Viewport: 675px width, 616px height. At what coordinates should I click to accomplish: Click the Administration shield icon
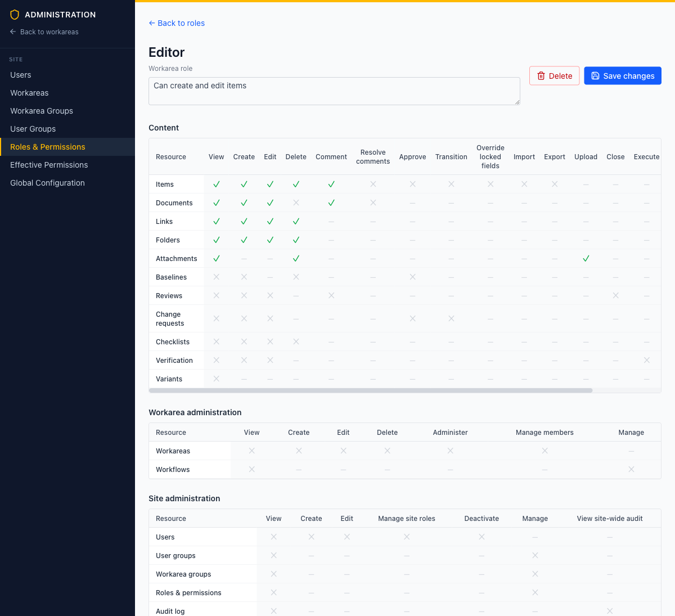[15, 15]
